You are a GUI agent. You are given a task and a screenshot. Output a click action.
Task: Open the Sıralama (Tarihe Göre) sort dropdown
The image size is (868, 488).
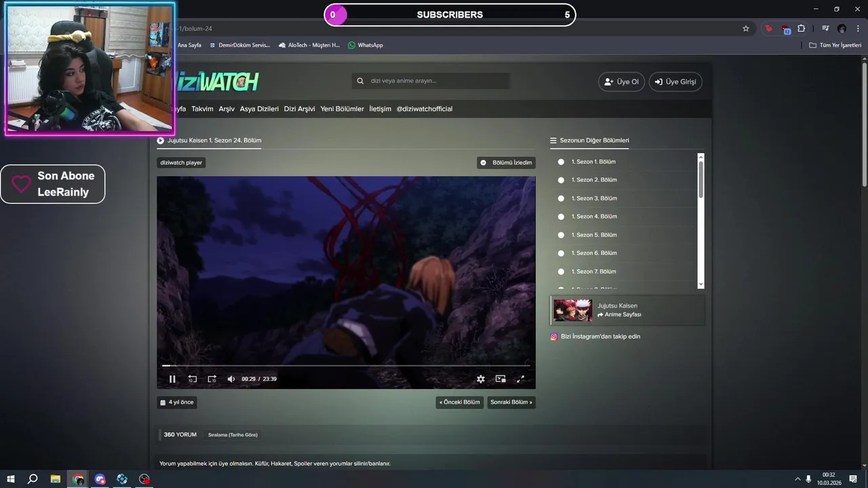coord(233,435)
